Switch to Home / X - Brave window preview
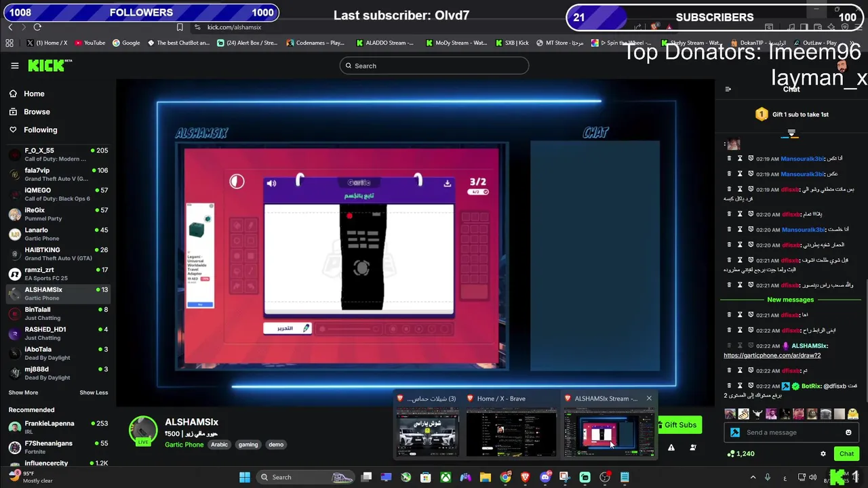The height and width of the screenshot is (488, 868). pyautogui.click(x=511, y=427)
